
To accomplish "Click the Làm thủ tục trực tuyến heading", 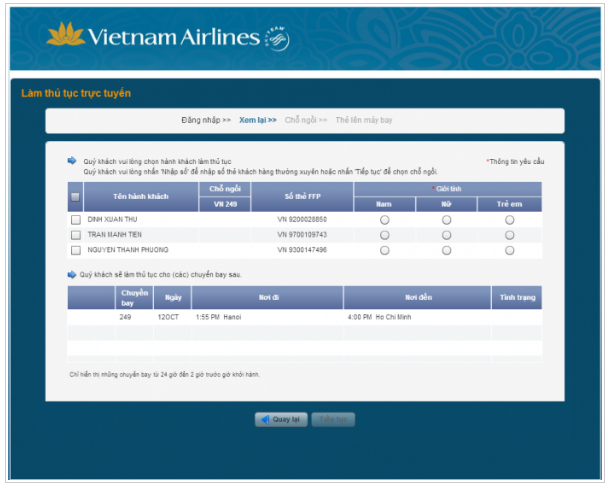I will tap(76, 93).
